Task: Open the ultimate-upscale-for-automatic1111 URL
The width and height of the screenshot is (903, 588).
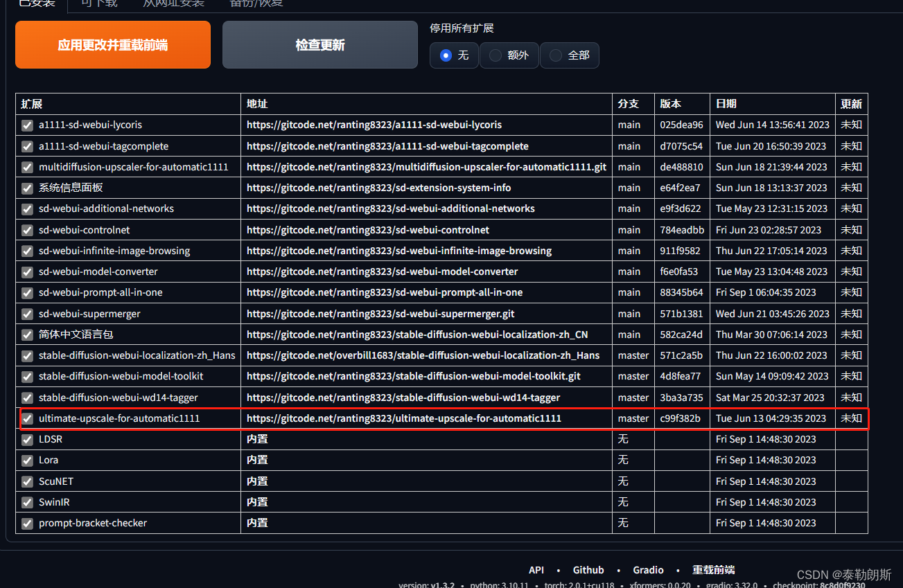Action: [404, 418]
